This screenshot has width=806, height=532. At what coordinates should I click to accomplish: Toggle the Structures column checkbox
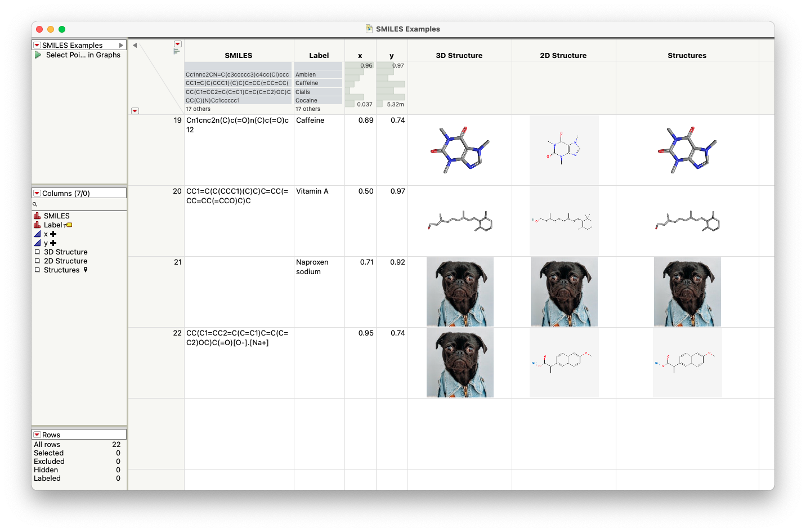38,270
